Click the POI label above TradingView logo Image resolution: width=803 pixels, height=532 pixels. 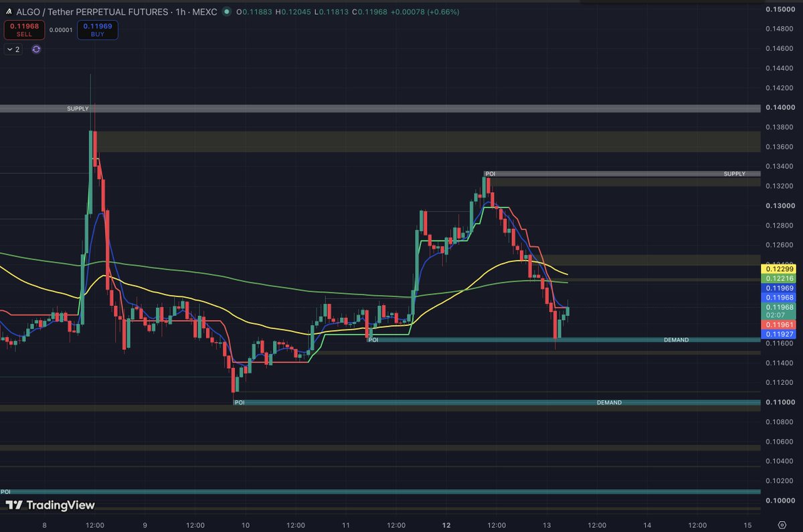tap(5, 492)
